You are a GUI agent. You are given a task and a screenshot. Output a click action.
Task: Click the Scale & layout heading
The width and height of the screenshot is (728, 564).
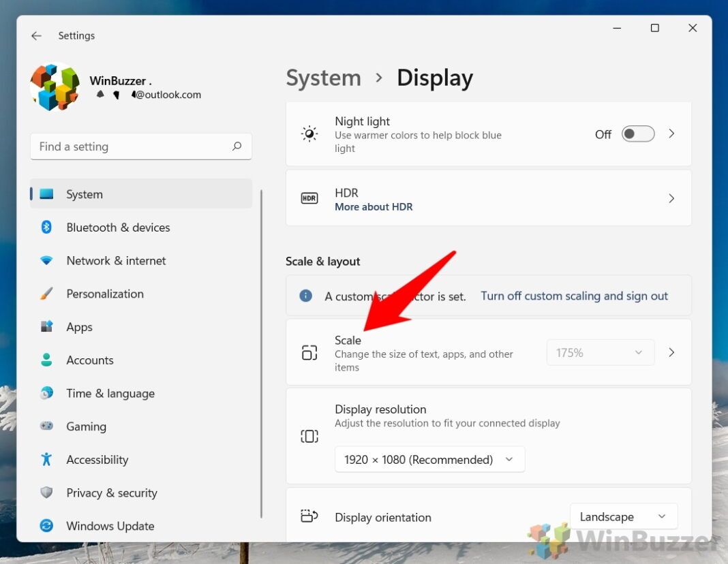click(322, 262)
